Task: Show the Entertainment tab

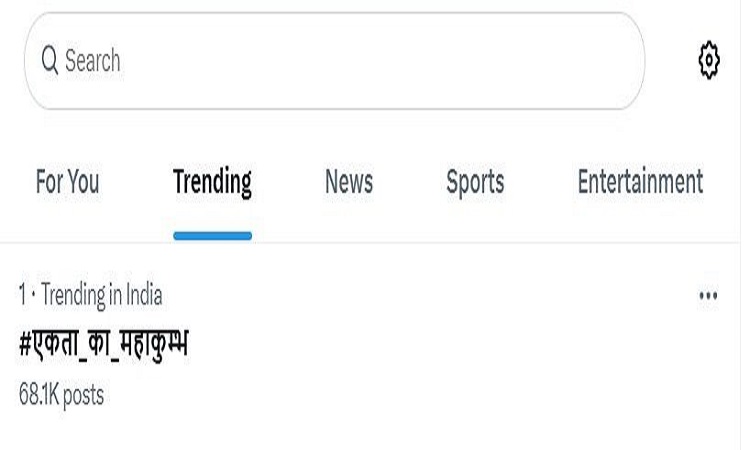Action: tap(640, 182)
